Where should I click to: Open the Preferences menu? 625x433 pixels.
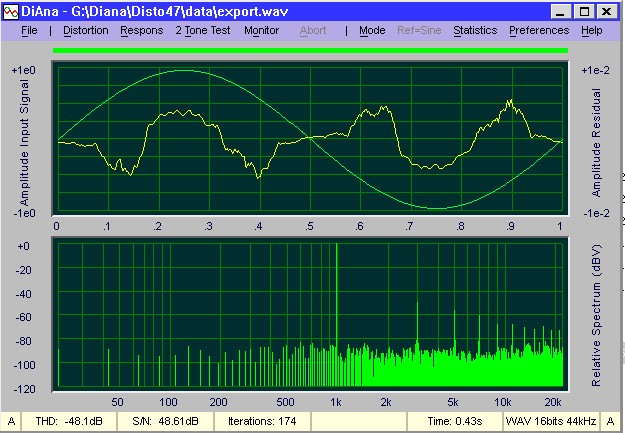539,30
